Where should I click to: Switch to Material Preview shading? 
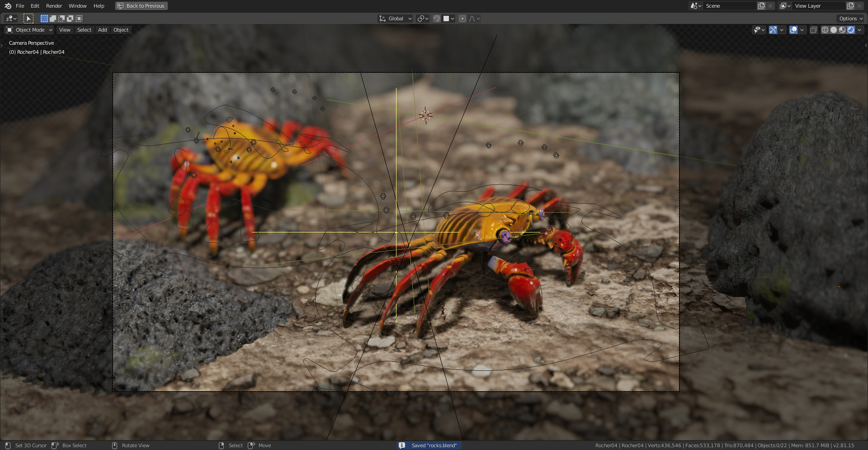point(842,30)
